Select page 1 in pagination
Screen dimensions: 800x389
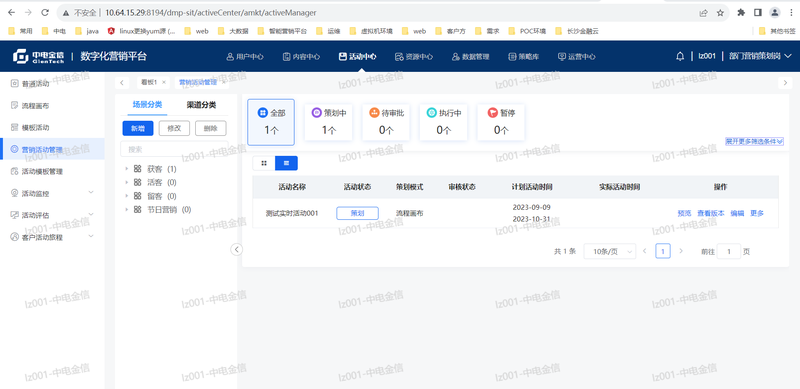coord(663,251)
